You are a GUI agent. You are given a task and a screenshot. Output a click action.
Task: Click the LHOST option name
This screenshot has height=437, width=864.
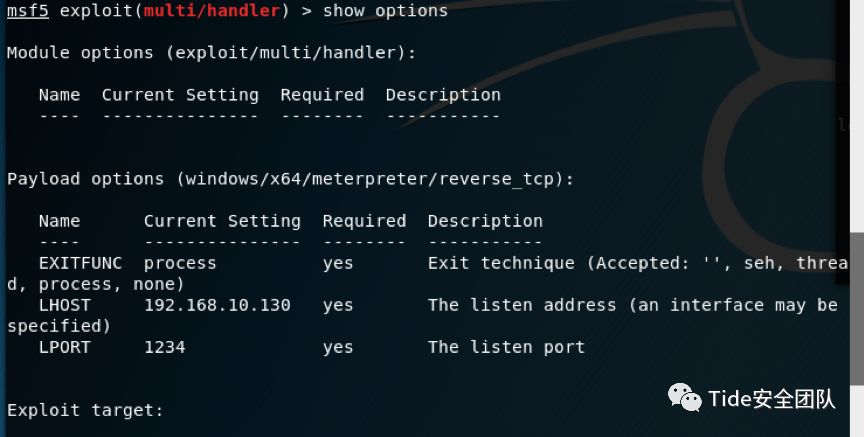pos(64,305)
